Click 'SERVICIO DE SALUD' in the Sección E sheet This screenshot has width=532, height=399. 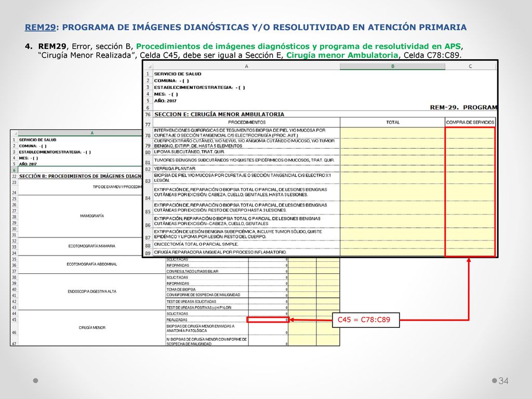(178, 74)
